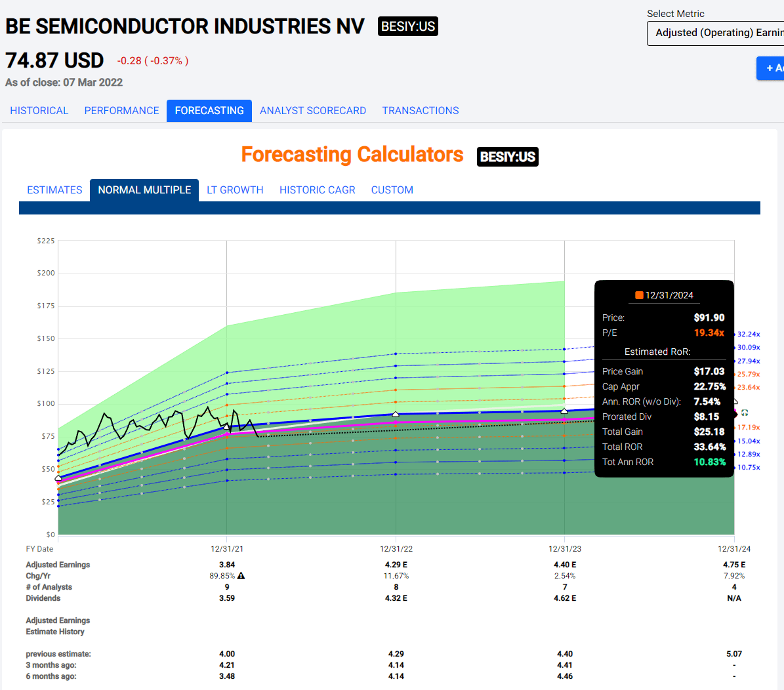Click the 12/31/22 FY date label
The image size is (784, 690).
tap(396, 548)
